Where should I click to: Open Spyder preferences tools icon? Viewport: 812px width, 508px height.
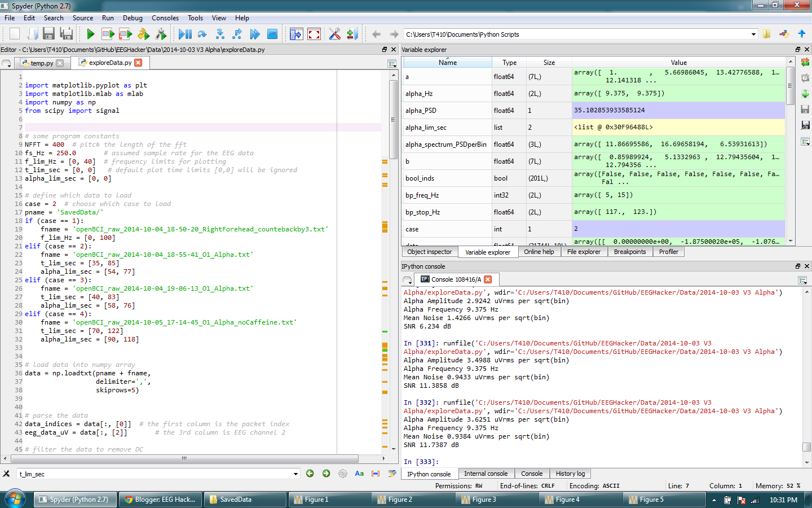[x=334, y=34]
